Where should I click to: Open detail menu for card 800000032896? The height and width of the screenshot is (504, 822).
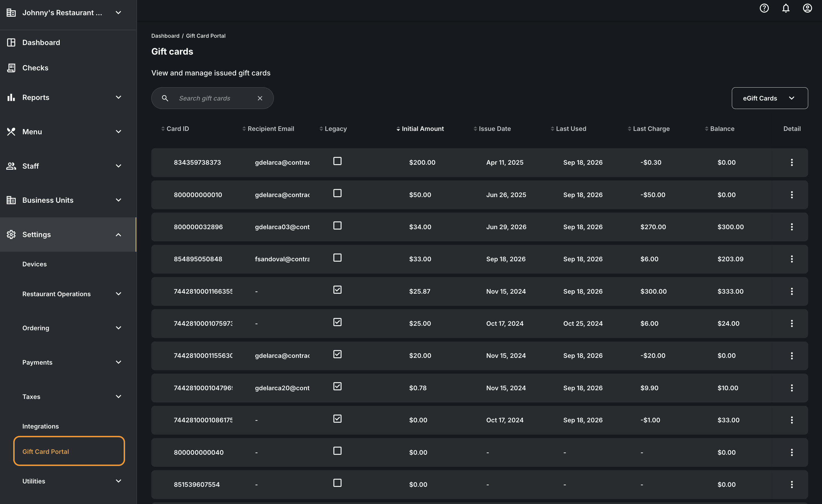click(792, 227)
